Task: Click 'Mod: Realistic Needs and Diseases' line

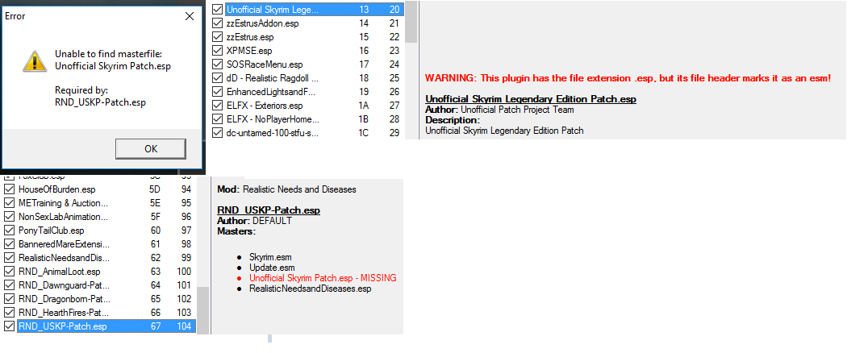Action: tap(286, 189)
